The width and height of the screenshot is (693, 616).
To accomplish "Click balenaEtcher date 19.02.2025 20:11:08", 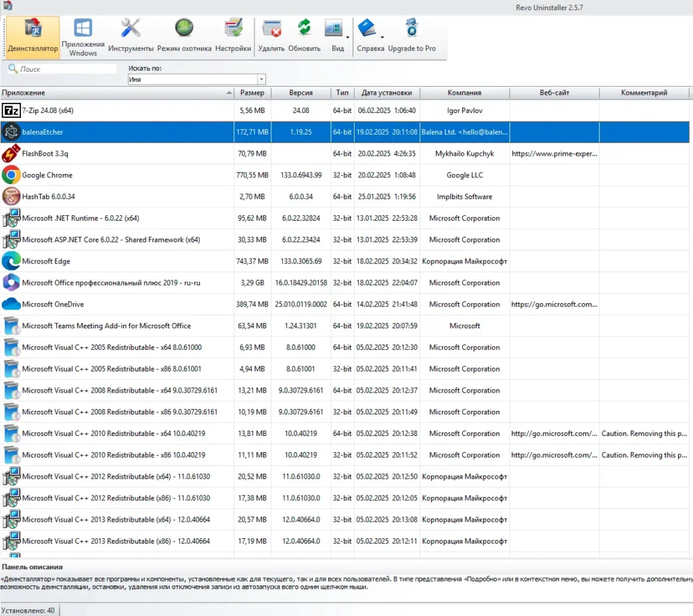I will click(386, 132).
